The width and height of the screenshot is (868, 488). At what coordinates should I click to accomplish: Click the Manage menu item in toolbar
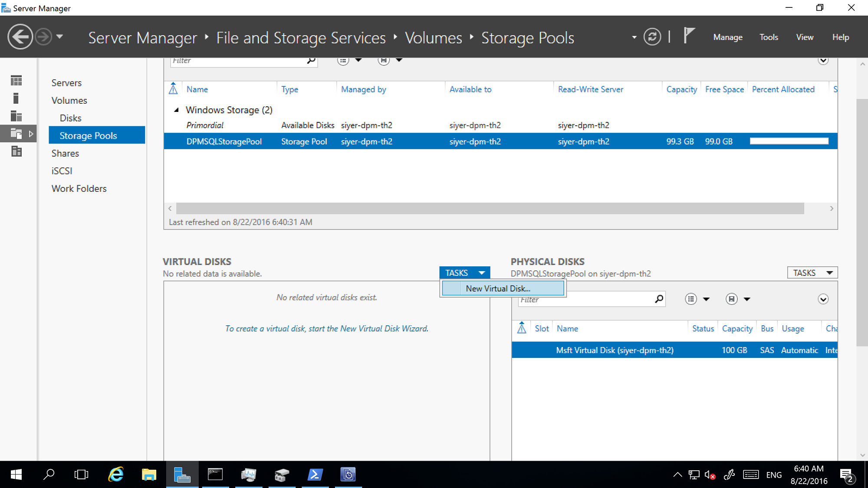tap(729, 37)
